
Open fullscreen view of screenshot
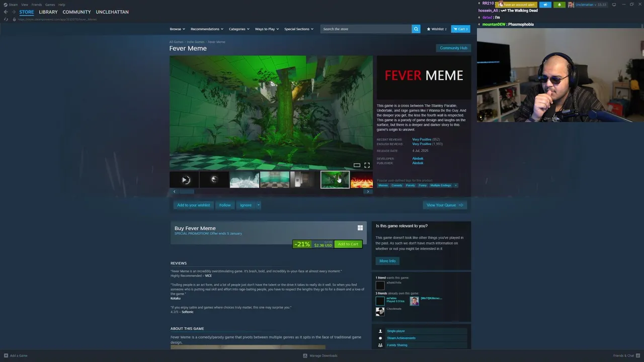point(367,165)
